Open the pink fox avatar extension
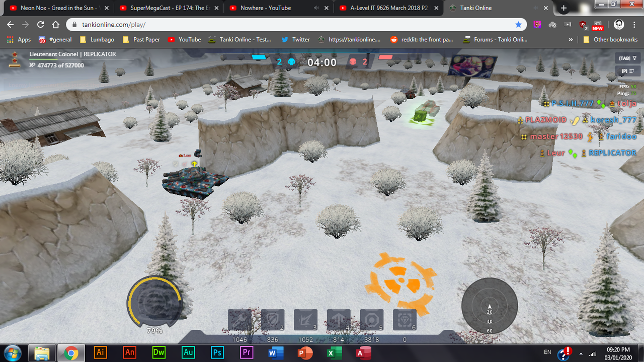Viewport: 644px width, 362px height. (537, 25)
